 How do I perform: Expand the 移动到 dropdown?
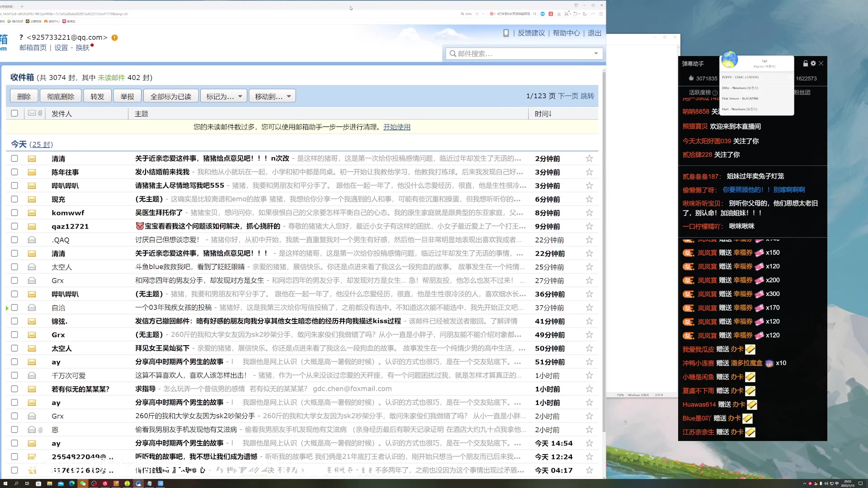coord(272,95)
